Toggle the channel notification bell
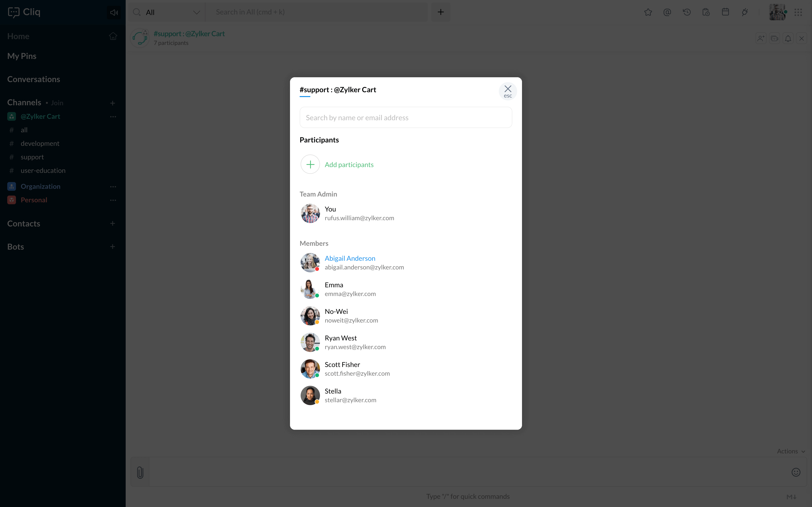Viewport: 812px width, 507px height. (x=788, y=39)
